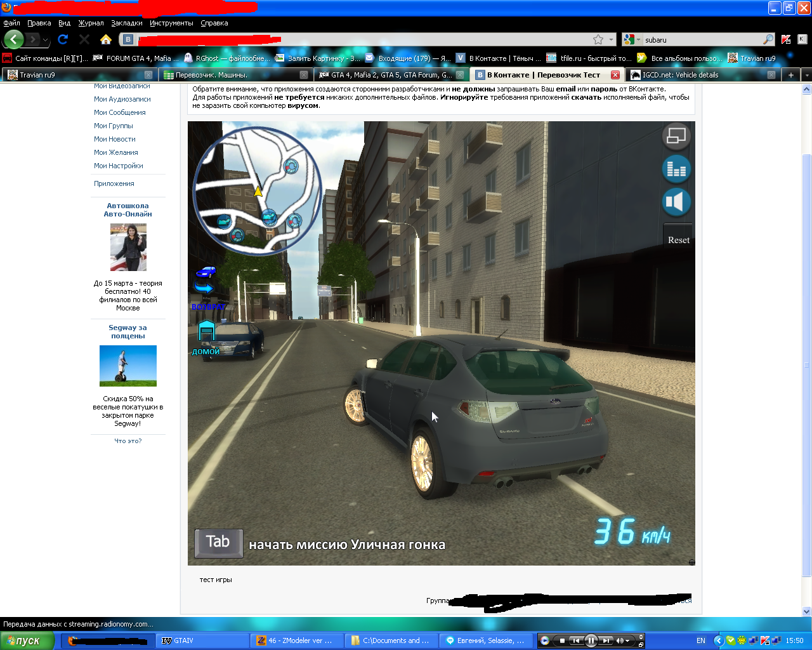
Task: Open the Закладки menu
Action: 127,23
